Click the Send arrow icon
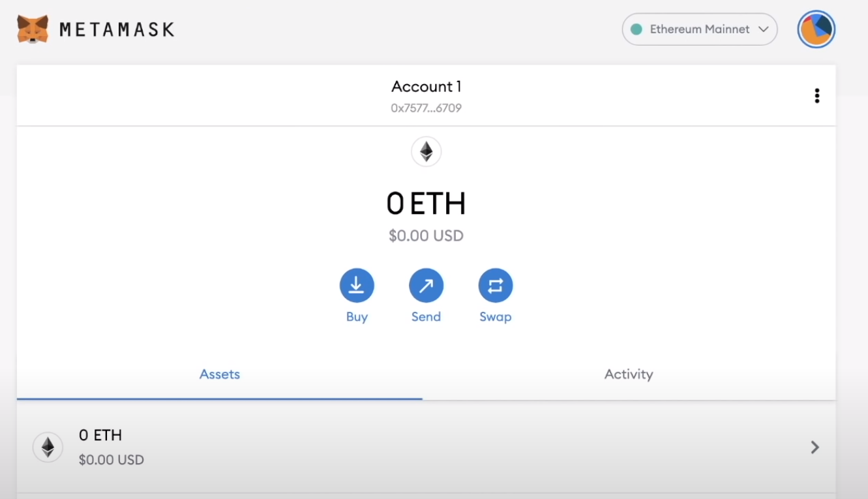The image size is (868, 499). click(x=426, y=286)
